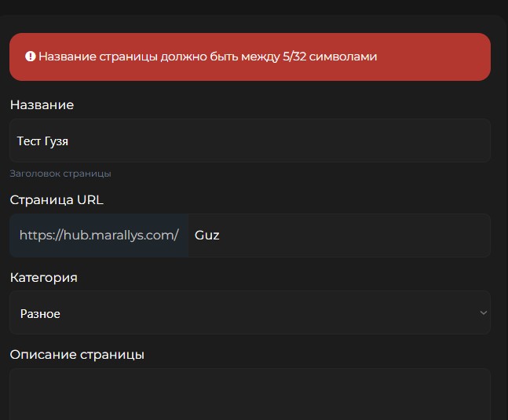Select the Разное value in category combo box
The height and width of the screenshot is (420, 508).
click(x=40, y=314)
